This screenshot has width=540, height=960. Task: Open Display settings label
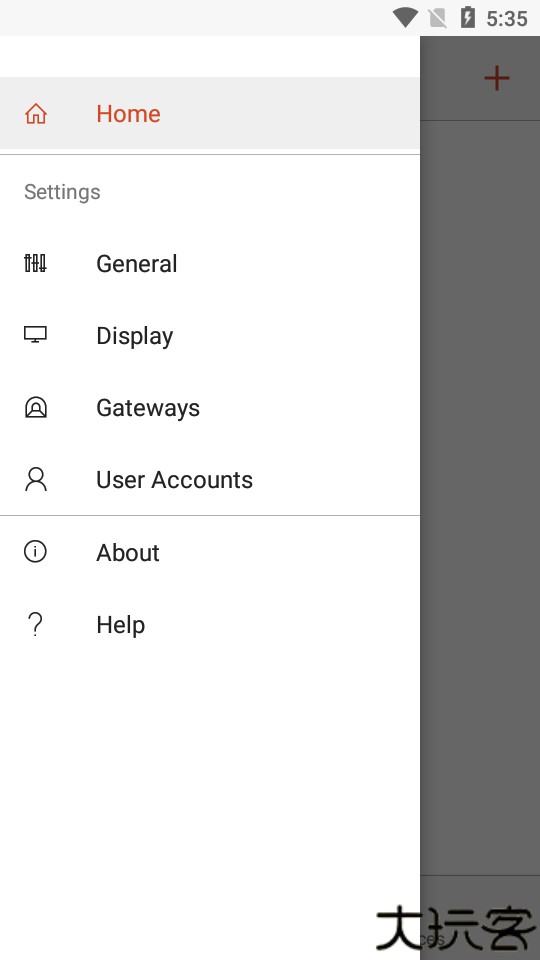click(x=135, y=336)
